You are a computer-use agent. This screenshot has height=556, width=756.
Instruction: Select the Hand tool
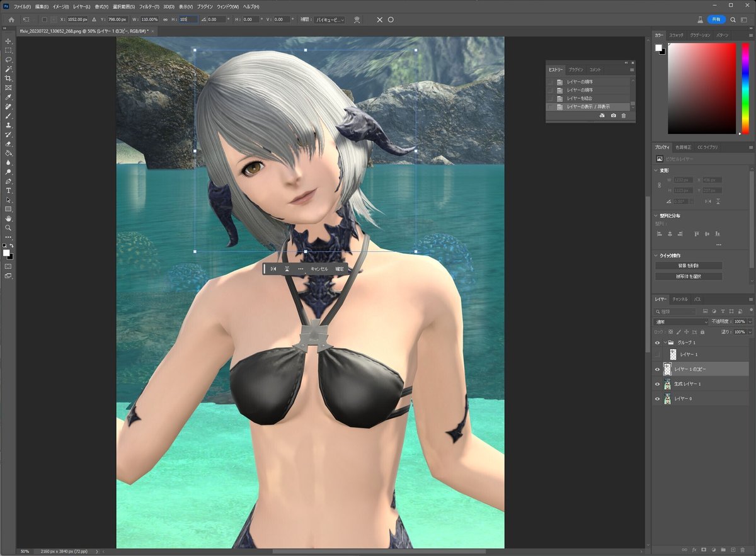8,218
